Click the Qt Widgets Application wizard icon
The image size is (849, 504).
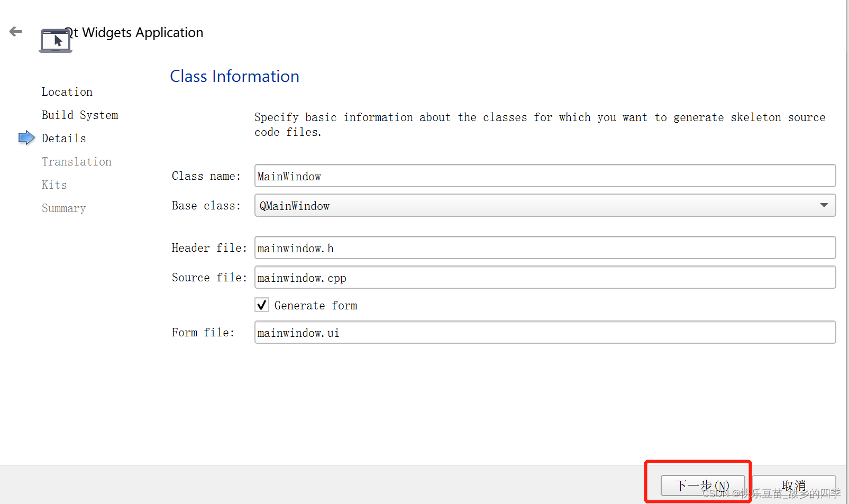coord(56,41)
